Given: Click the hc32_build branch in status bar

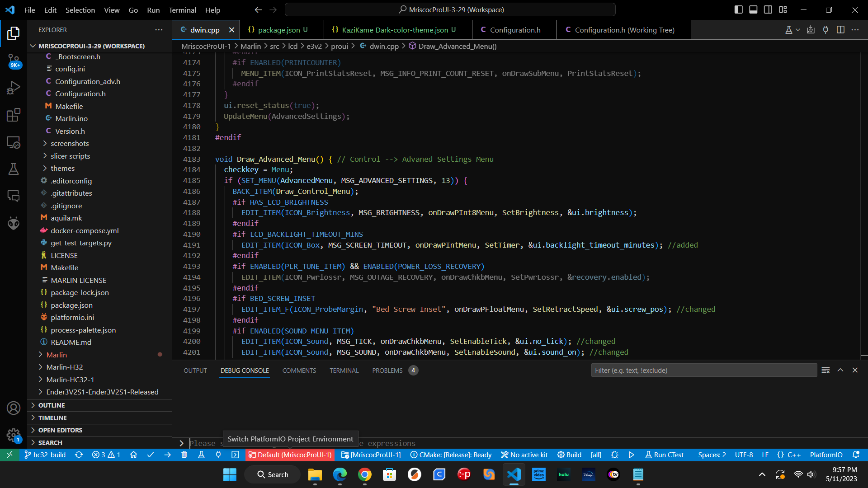Looking at the screenshot, I should tap(45, 455).
